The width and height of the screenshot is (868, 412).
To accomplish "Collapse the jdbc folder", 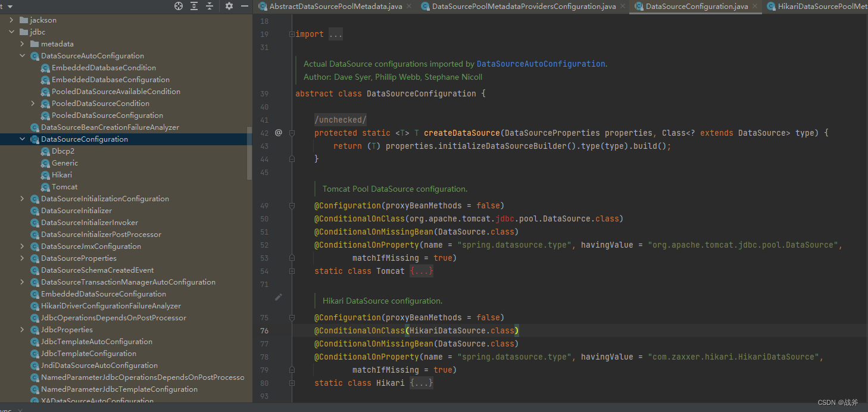I will click(11, 32).
